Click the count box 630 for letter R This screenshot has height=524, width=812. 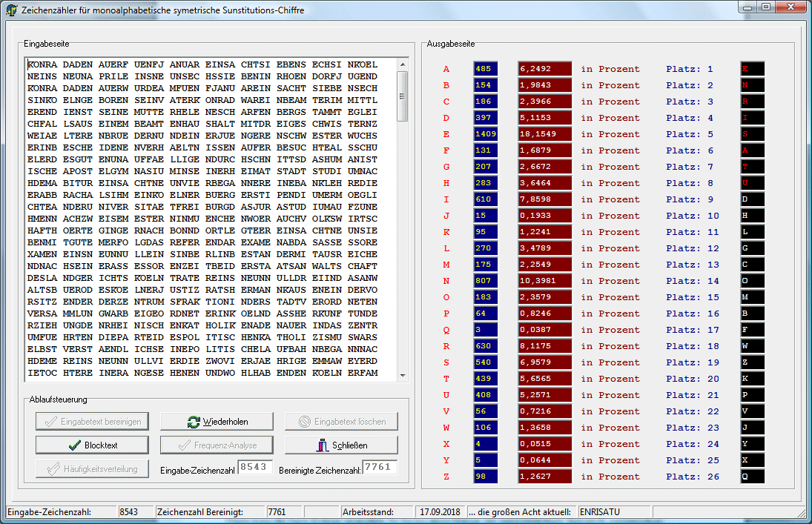click(x=485, y=346)
